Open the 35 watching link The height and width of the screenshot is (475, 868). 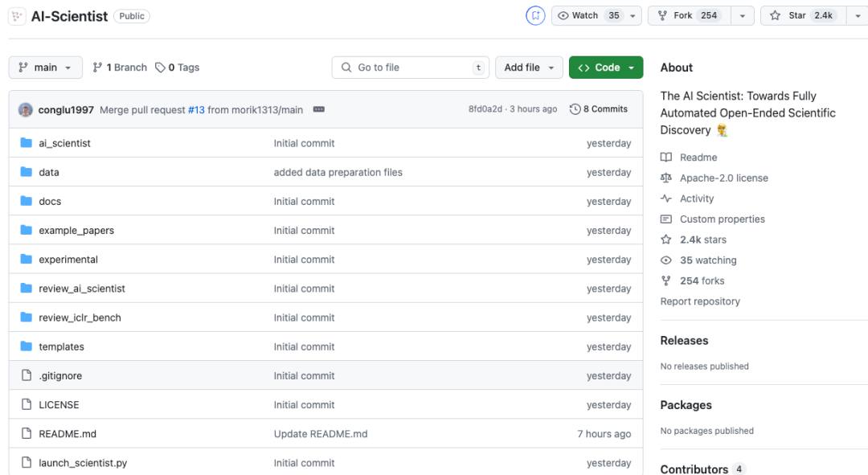[x=708, y=260]
